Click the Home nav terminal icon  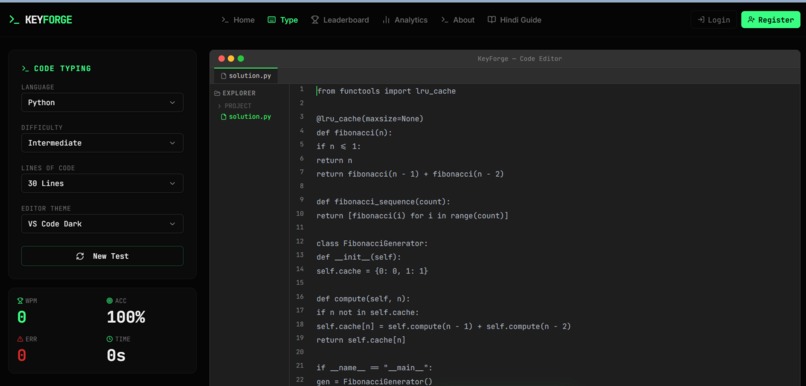coord(225,20)
